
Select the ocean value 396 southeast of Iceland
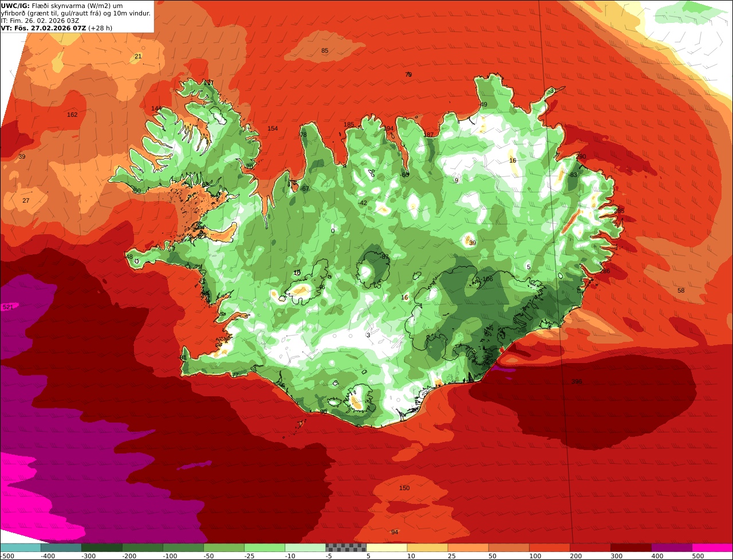pos(577,381)
